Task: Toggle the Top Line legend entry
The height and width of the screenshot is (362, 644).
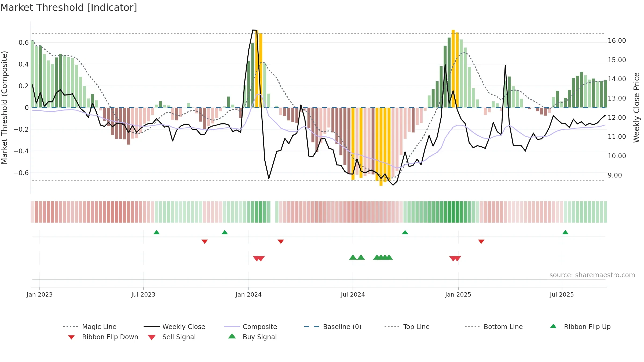Action: pos(407,327)
